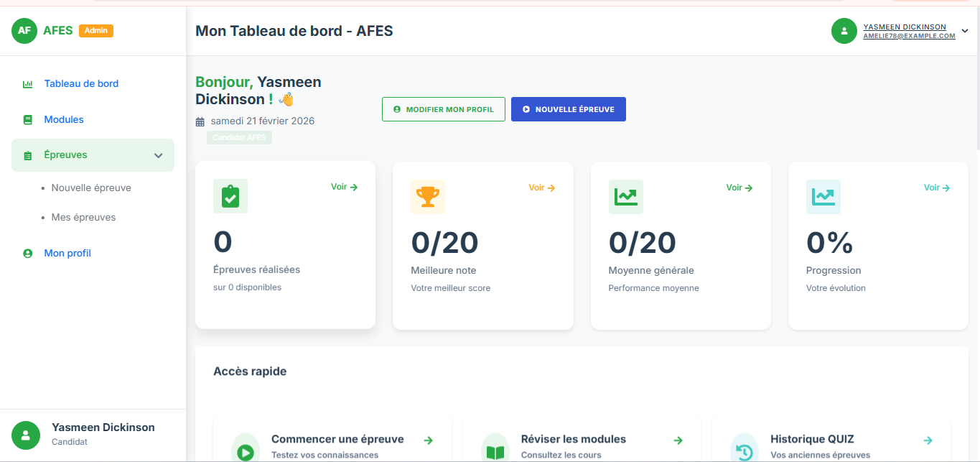Select Nouvelle épreuve submenu item

91,188
